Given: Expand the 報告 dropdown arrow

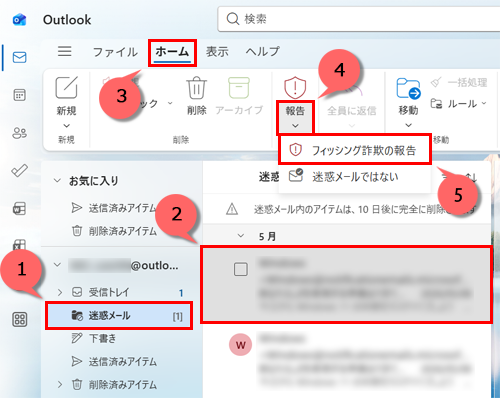Looking at the screenshot, I should click(295, 126).
